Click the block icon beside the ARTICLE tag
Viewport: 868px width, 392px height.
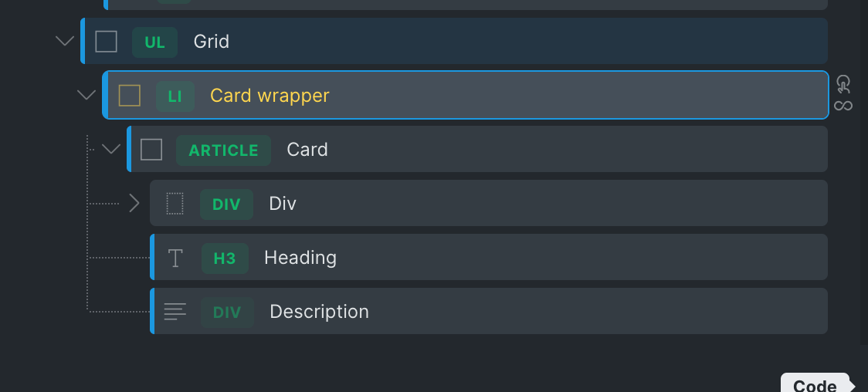pos(151,150)
